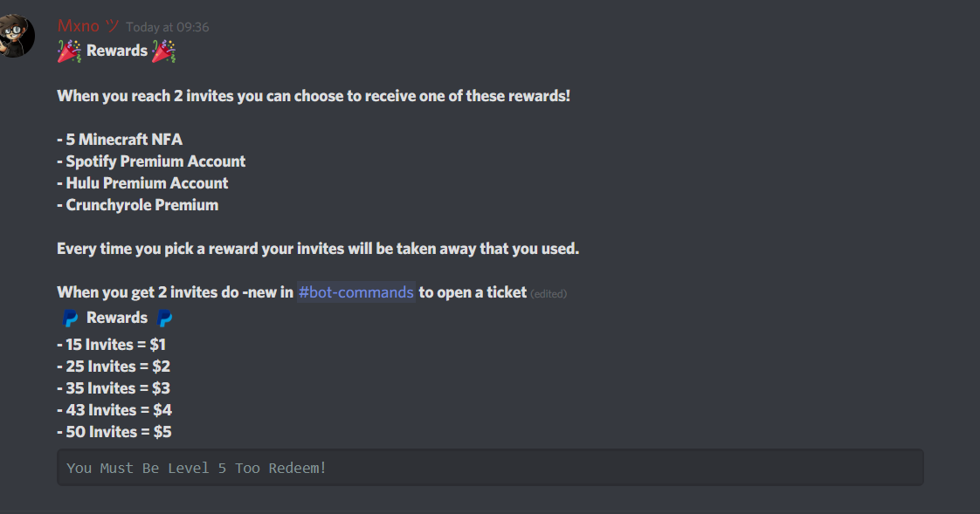
Task: Open the Mxno username profile popup
Action: click(79, 26)
